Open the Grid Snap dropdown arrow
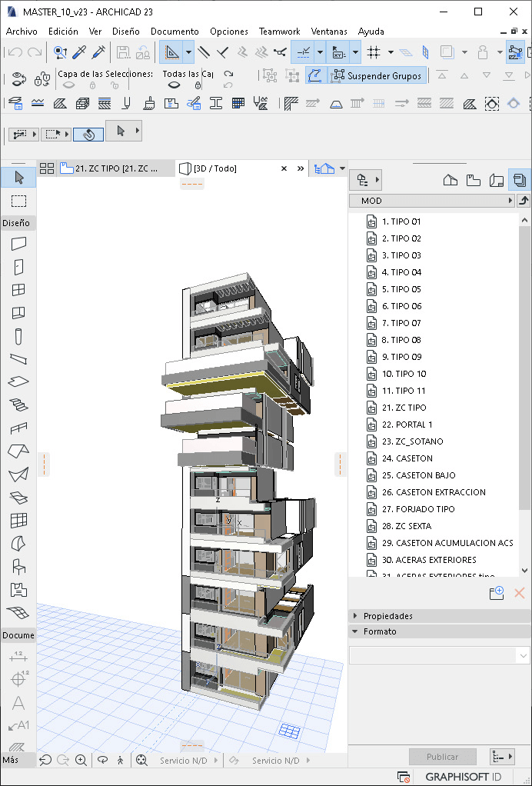The width and height of the screenshot is (532, 786). coord(391,52)
